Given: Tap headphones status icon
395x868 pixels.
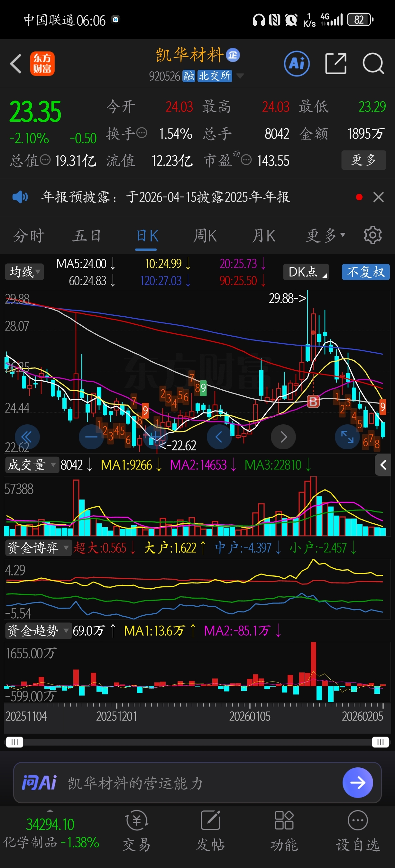Looking at the screenshot, I should tap(259, 20).
